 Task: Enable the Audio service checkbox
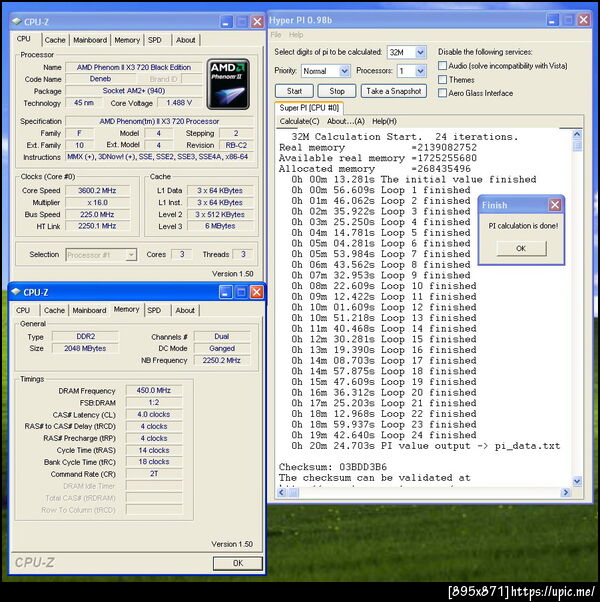click(x=443, y=65)
